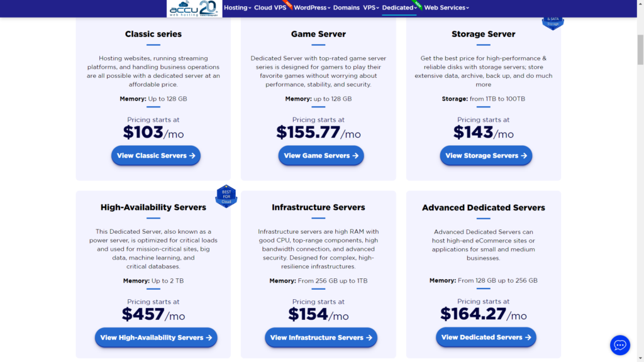Click the HOT ribbon on Cloud VPS
The height and width of the screenshot is (362, 644).
(x=288, y=4)
